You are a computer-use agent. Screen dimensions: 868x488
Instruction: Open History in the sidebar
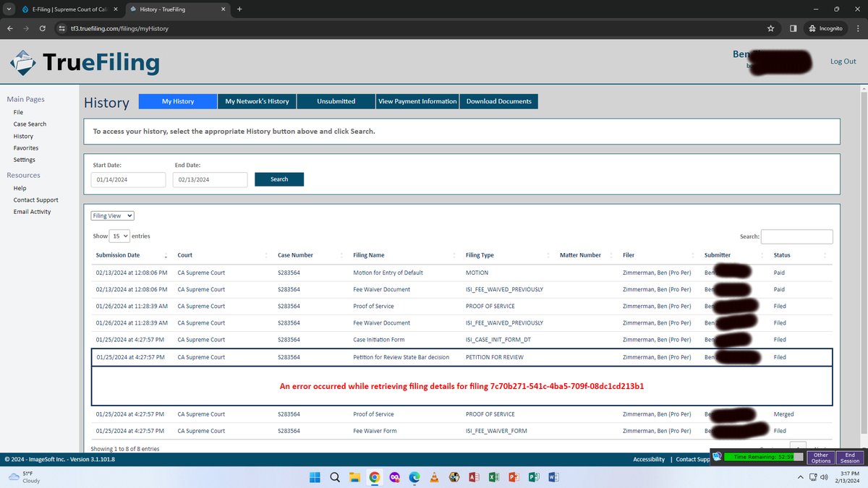[23, 136]
